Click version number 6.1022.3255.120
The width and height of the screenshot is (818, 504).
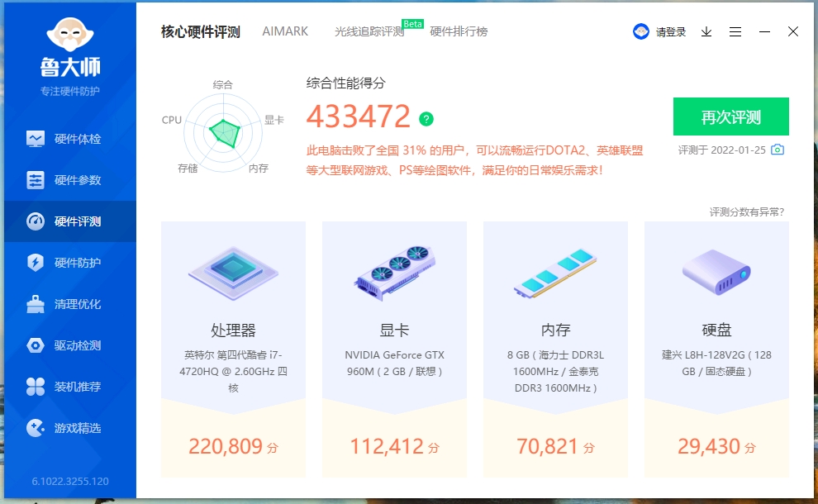70,481
